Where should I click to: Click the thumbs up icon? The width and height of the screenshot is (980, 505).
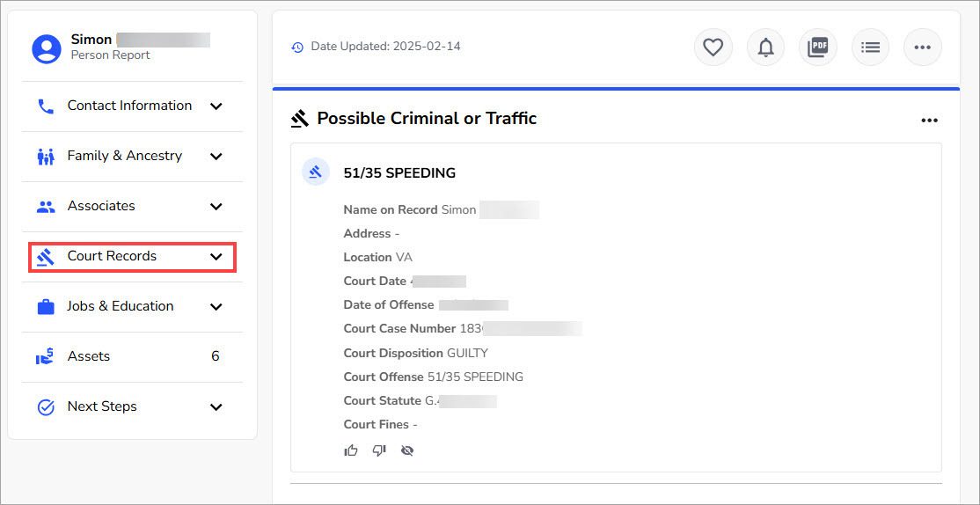[351, 450]
